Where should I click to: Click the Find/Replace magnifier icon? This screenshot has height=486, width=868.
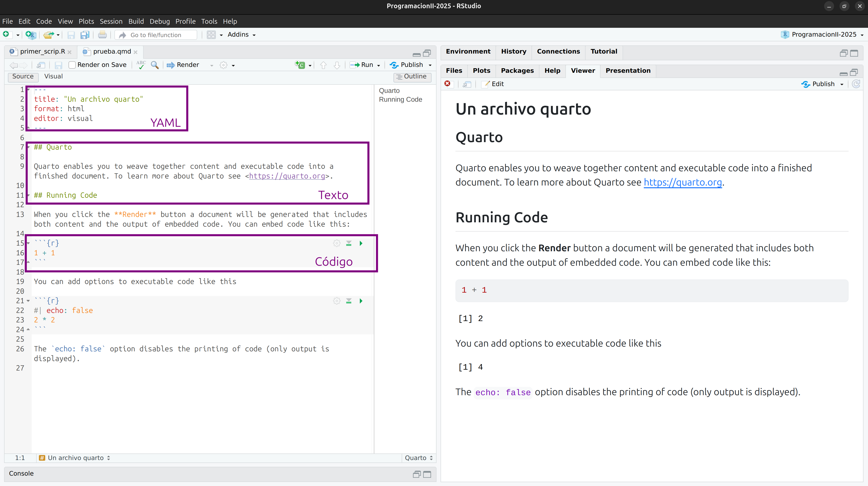coord(155,65)
